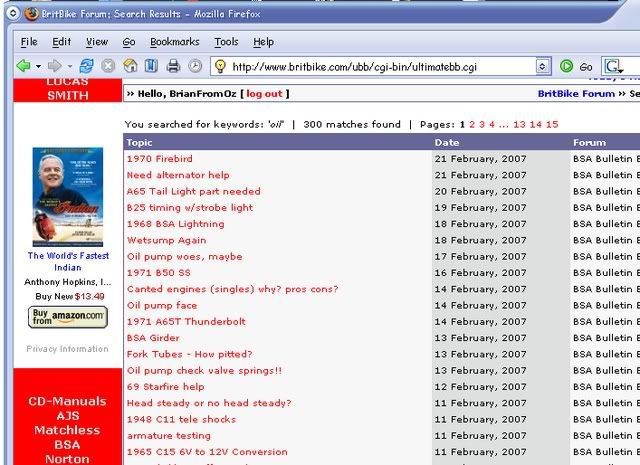Open the 1948 C11 tele shocks topic
640x465 pixels.
coord(182,419)
